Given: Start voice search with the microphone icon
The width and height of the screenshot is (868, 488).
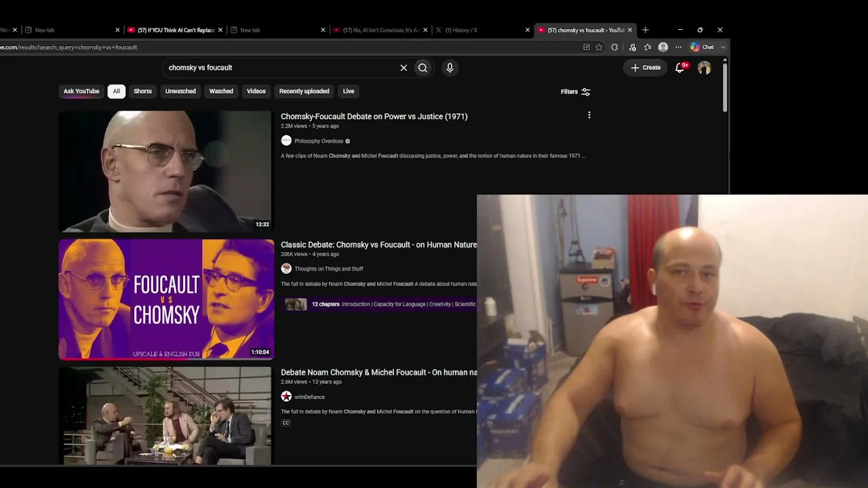Looking at the screenshot, I should coord(450,68).
